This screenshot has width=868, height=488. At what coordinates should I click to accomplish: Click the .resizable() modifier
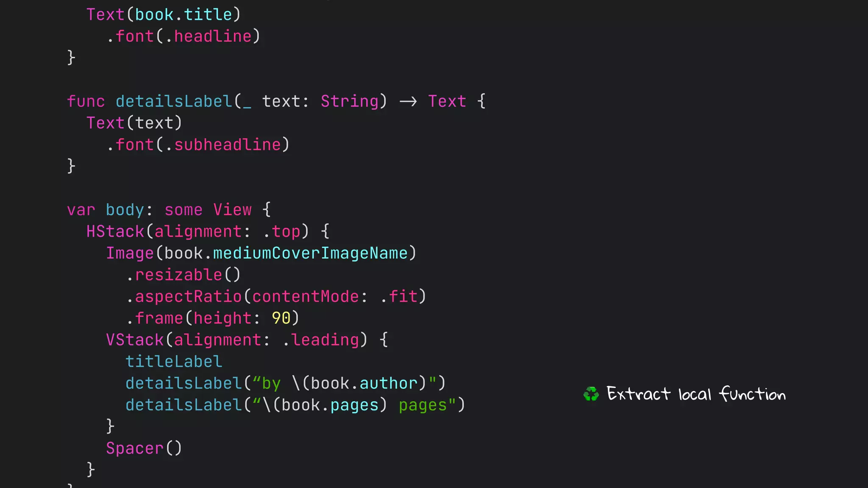184,275
